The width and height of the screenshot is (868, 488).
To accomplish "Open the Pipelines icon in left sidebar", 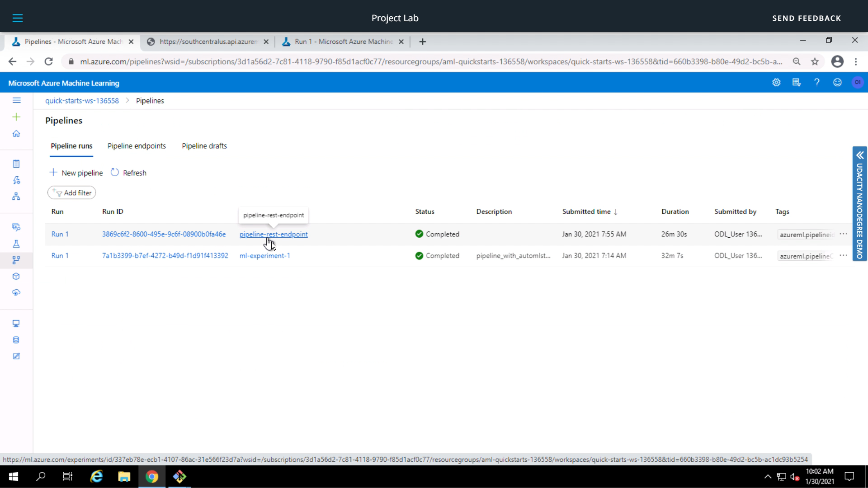I will tap(16, 260).
